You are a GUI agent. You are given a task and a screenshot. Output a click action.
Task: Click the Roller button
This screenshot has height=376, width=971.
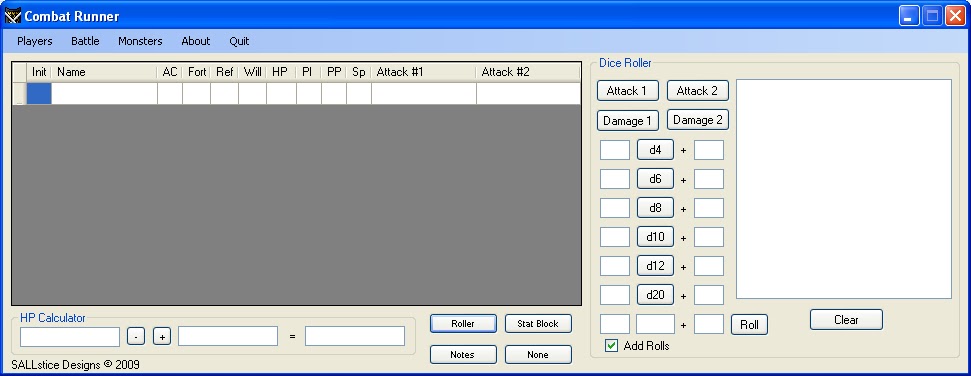[463, 323]
